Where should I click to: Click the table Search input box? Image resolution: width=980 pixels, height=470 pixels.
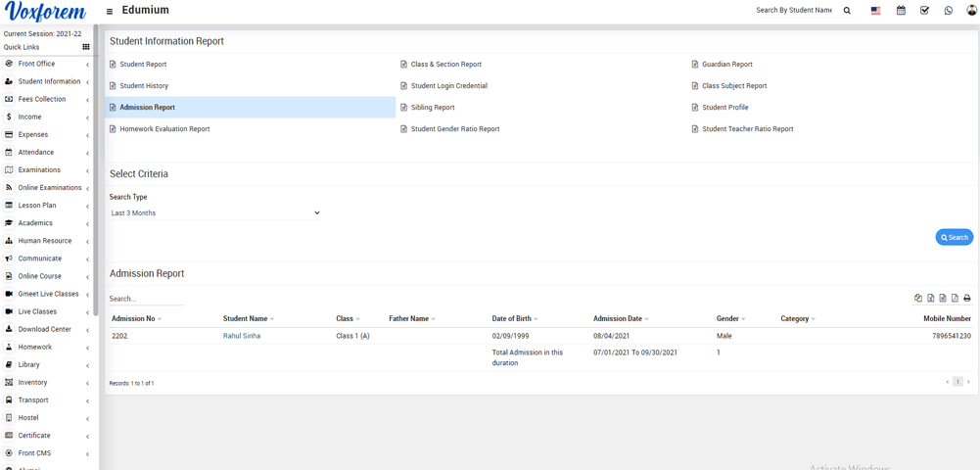point(147,299)
